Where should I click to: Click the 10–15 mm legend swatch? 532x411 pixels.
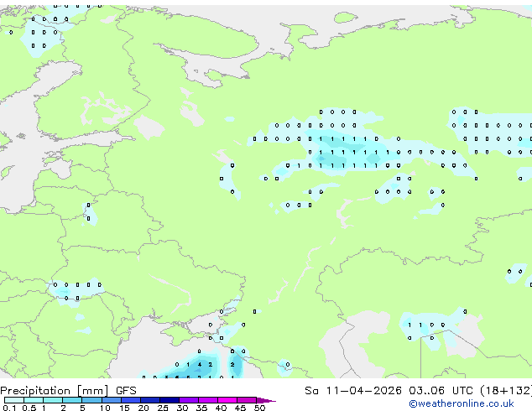pos(111,400)
